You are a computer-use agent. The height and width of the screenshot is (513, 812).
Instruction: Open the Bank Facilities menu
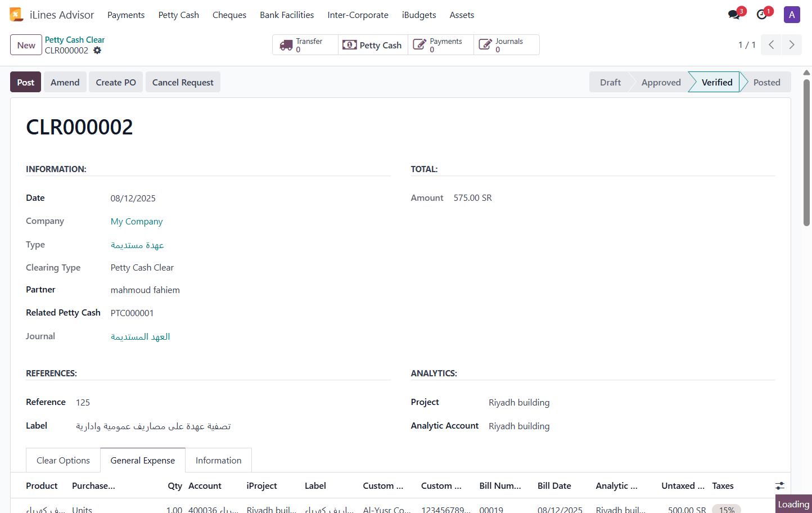pos(287,15)
